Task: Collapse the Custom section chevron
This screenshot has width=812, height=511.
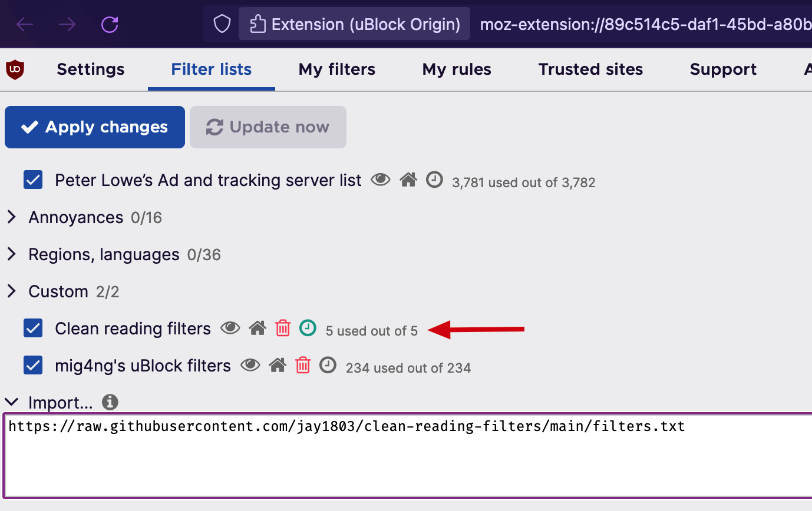Action: (11, 291)
